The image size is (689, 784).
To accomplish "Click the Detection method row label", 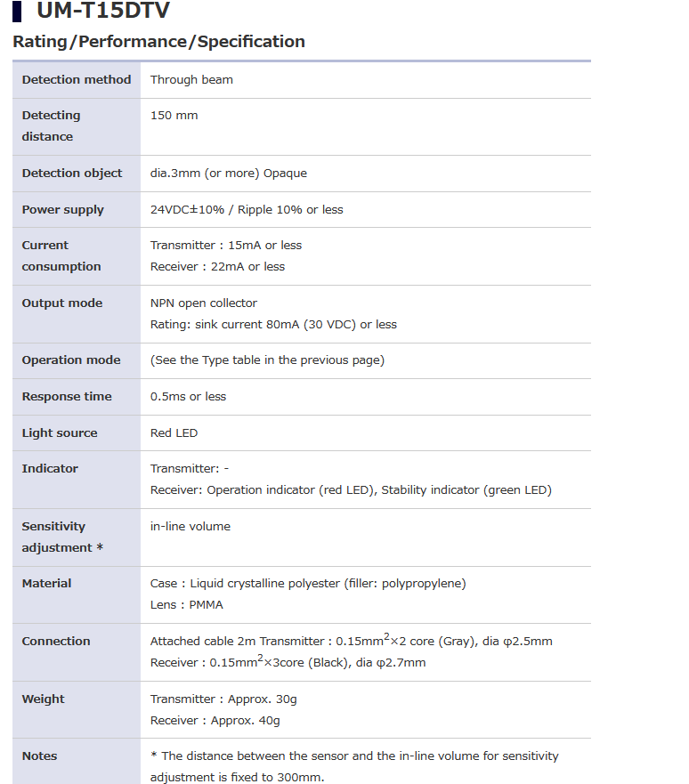I will coord(77,80).
